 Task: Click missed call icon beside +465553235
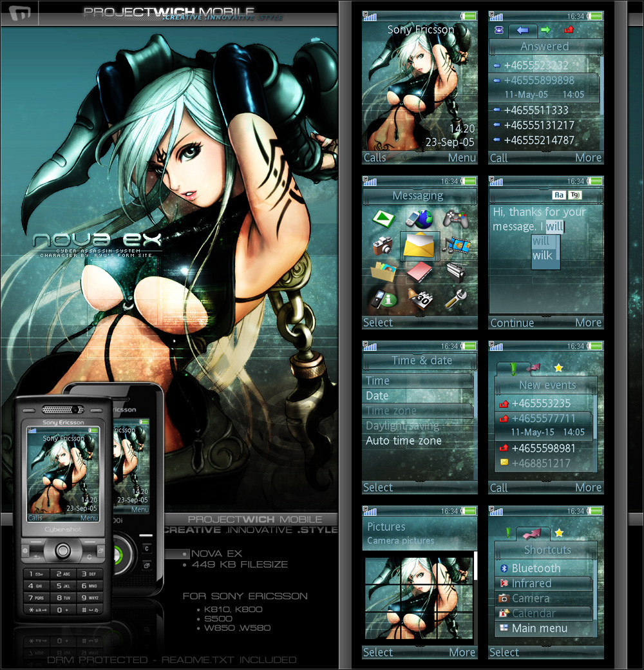tap(504, 403)
